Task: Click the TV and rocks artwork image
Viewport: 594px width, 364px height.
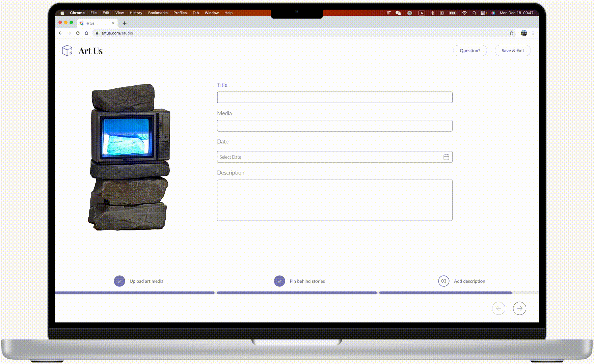Action: point(129,157)
